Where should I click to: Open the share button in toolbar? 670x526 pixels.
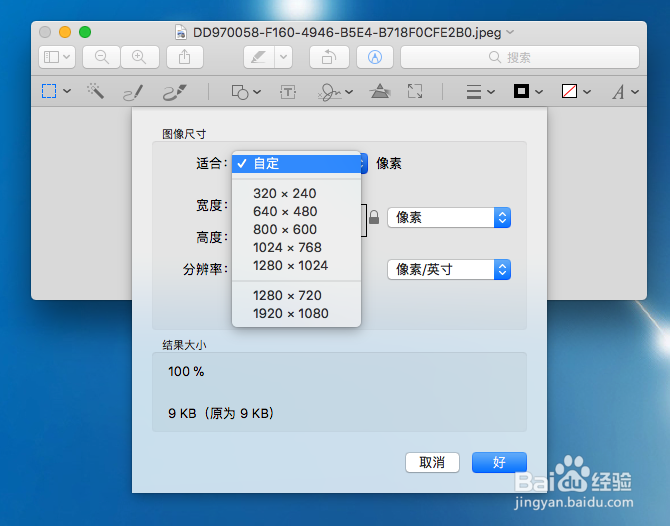185,57
